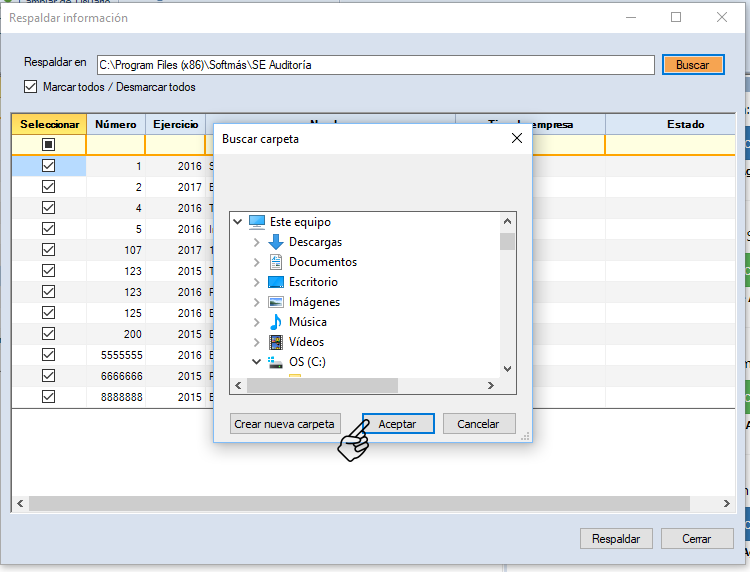Click the Crear nueva carpeta button
This screenshot has width=750, height=572.
tap(285, 424)
